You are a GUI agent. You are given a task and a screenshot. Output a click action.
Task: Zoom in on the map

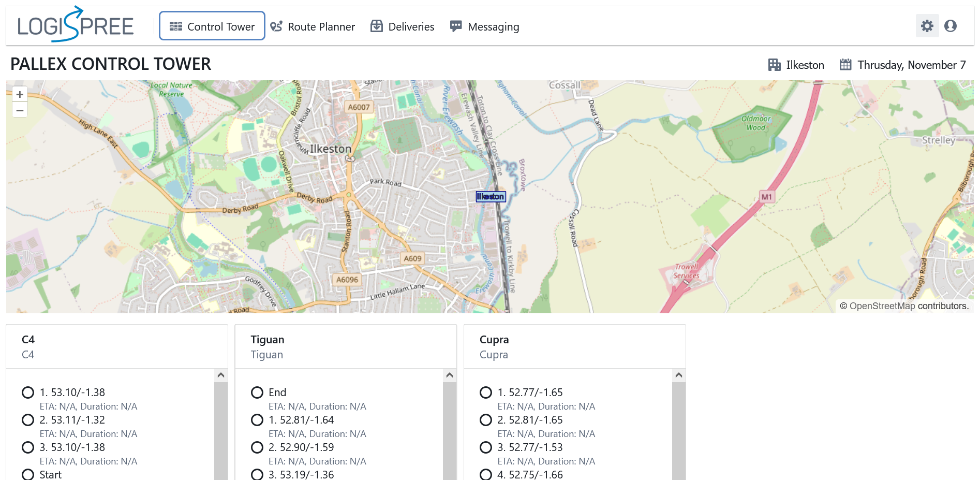pos(20,94)
